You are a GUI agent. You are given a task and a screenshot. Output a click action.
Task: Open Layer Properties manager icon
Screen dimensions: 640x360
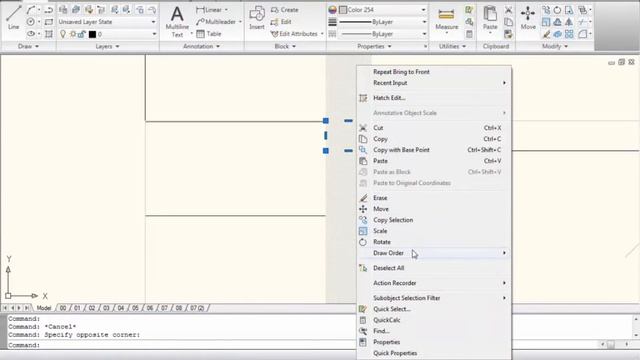[63, 10]
